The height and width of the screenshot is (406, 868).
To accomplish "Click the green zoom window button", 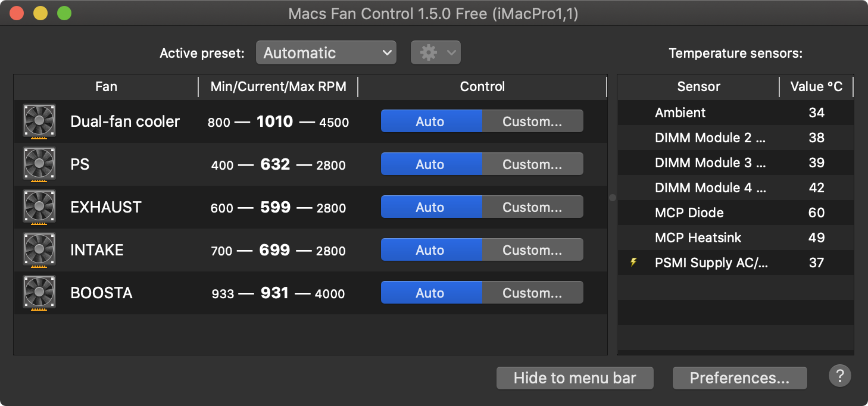I will point(64,14).
